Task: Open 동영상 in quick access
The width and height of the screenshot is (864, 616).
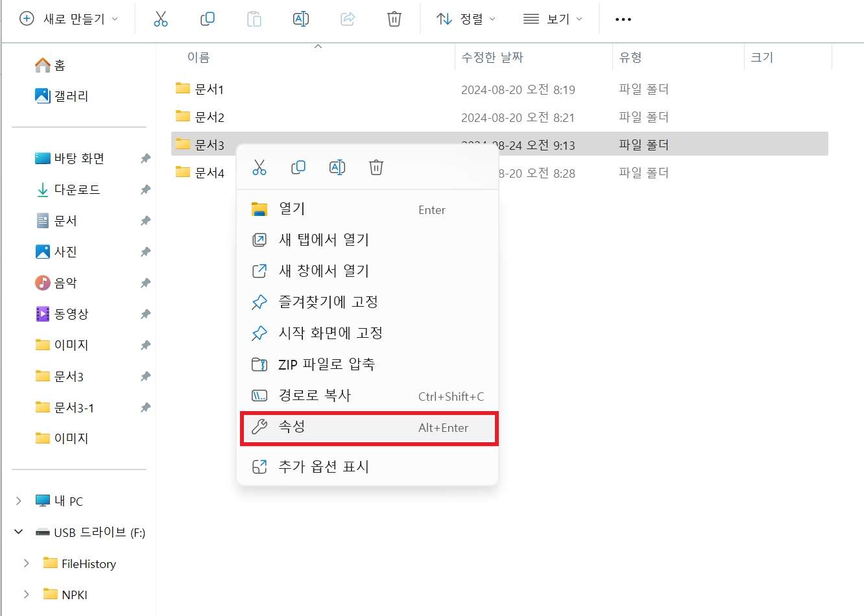Action: [62, 314]
